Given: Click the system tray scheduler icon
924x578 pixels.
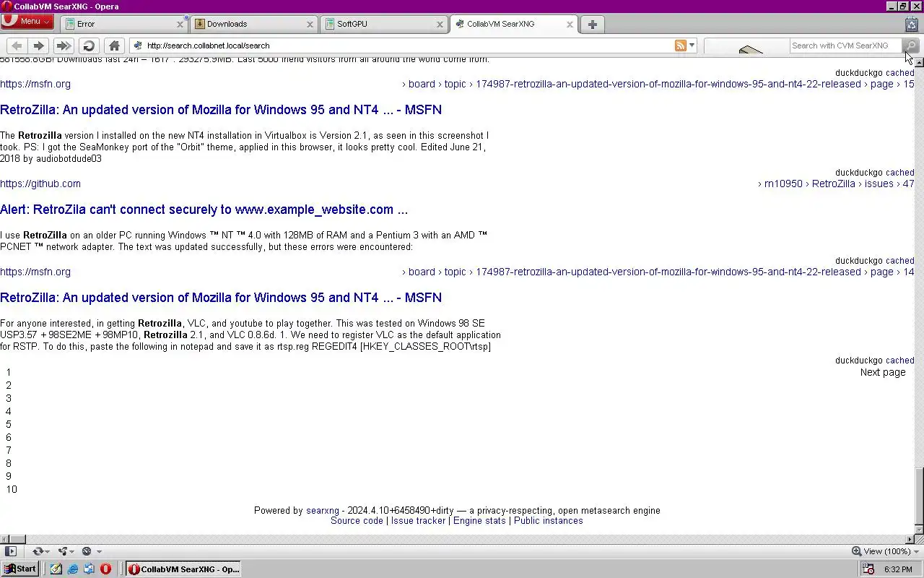Looking at the screenshot, I should (868, 569).
